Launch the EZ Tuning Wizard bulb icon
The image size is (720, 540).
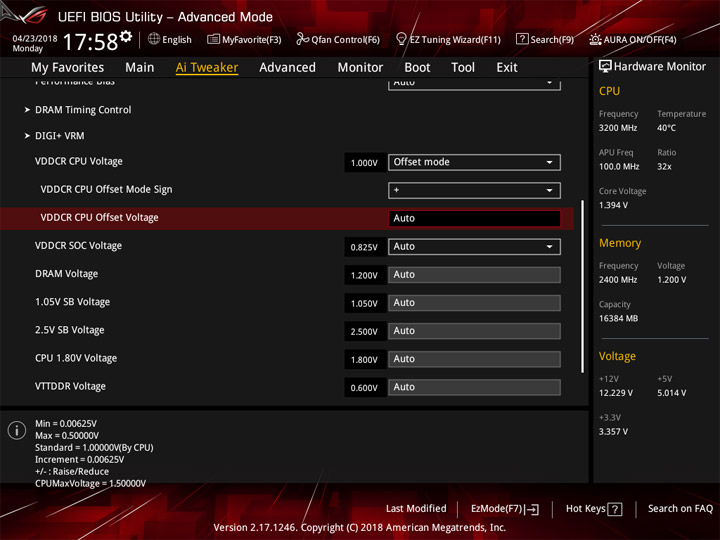pyautogui.click(x=401, y=39)
